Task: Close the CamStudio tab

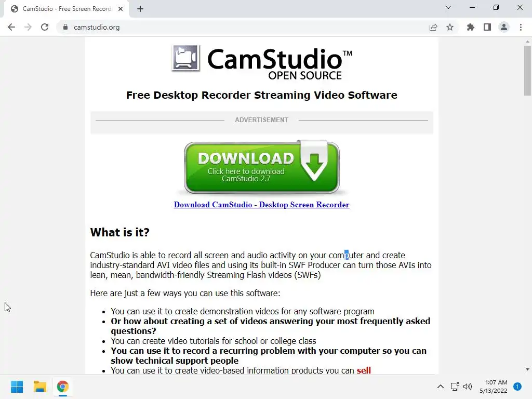Action: coord(121,9)
